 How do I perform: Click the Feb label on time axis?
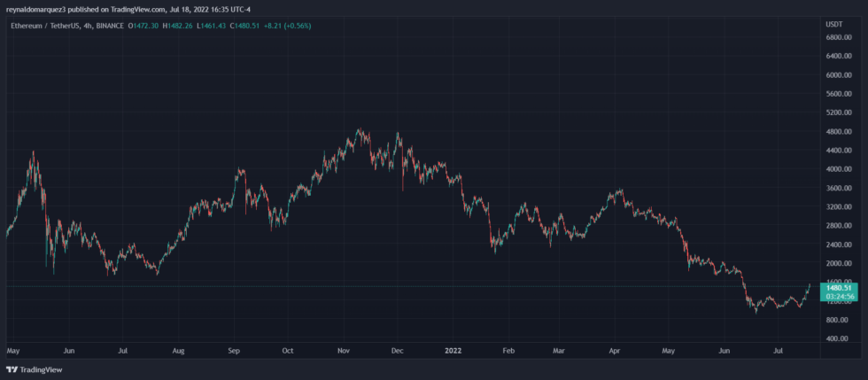[508, 350]
